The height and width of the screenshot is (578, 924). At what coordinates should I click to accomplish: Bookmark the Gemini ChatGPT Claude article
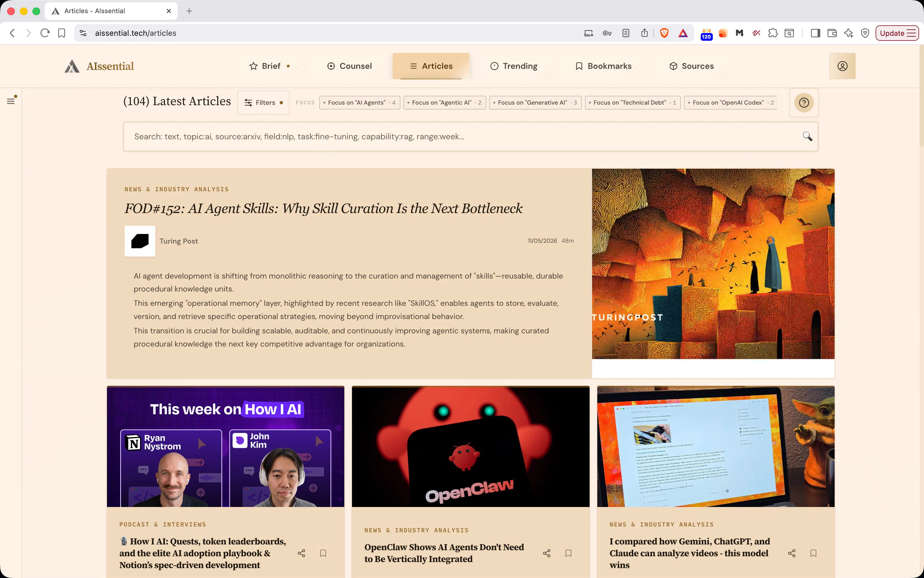(x=813, y=553)
